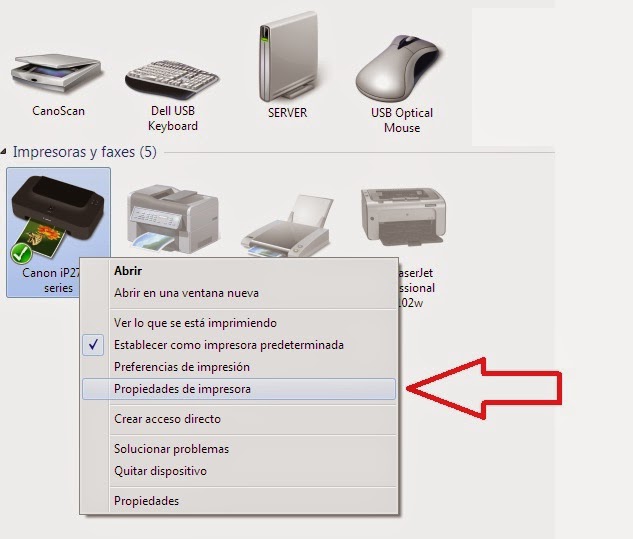Select Propiedades de impresora menu entry

(x=239, y=389)
